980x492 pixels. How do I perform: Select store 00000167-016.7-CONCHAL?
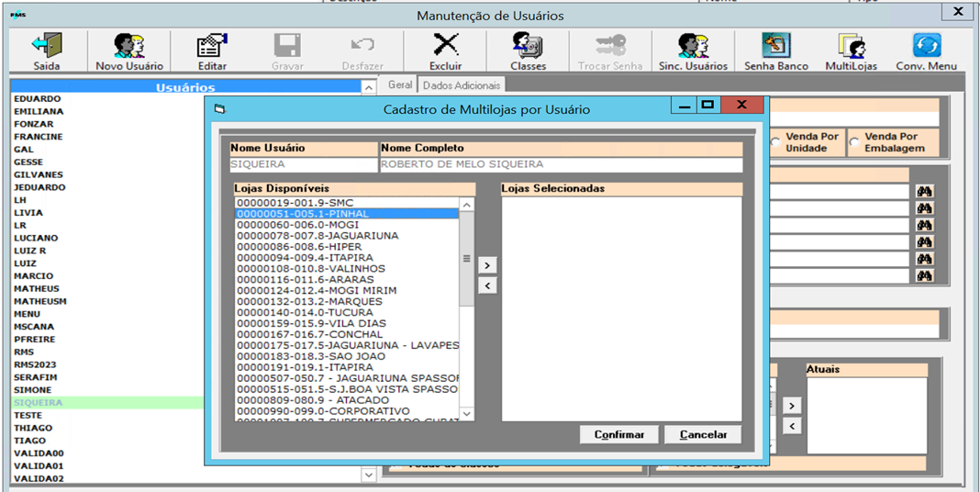[x=347, y=334]
